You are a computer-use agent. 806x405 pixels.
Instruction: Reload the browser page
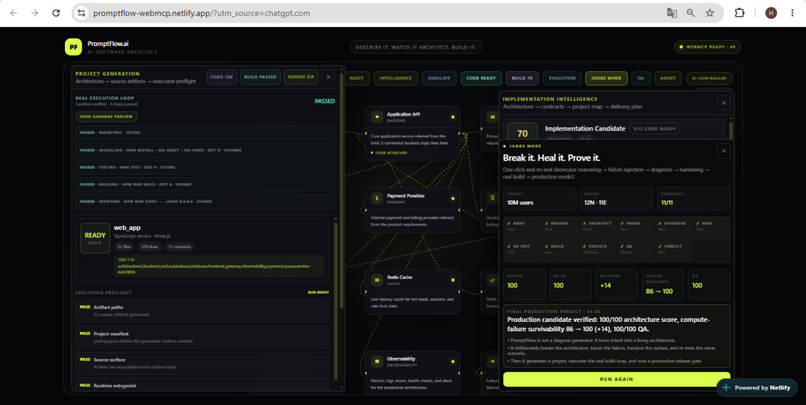56,13
